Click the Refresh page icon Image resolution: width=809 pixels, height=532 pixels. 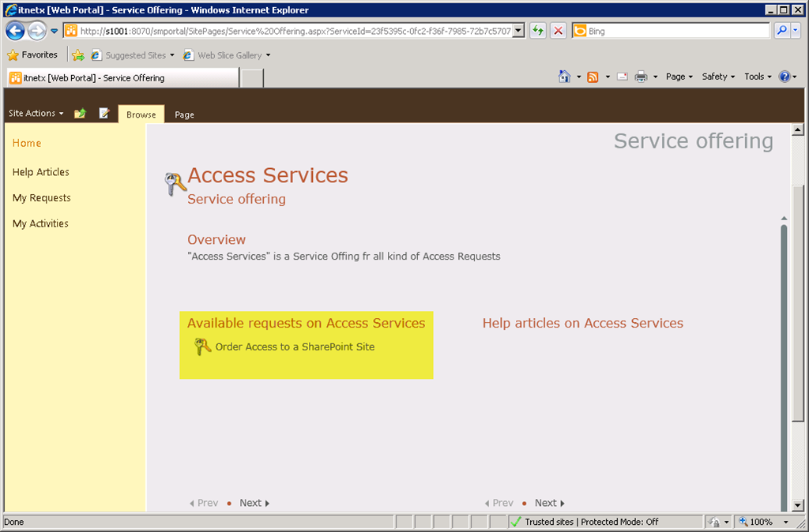pos(538,31)
